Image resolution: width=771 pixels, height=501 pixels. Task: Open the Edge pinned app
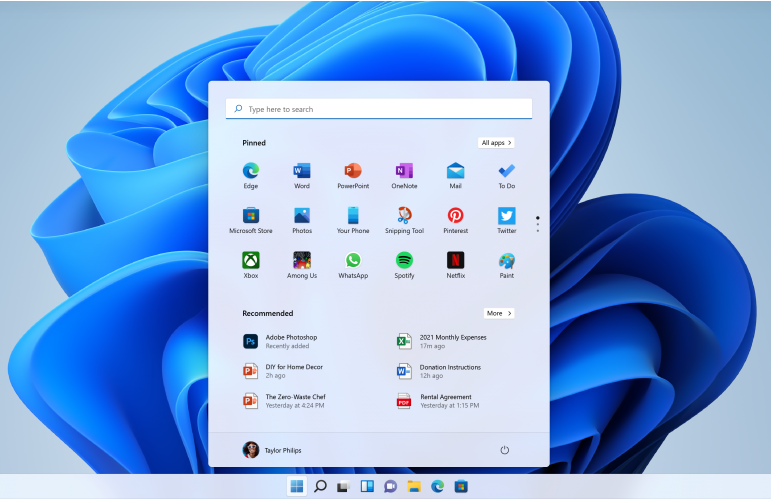point(251,176)
